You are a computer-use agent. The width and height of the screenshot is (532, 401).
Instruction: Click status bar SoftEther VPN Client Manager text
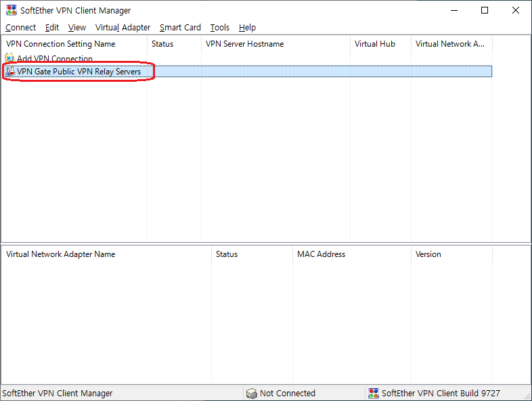click(58, 393)
